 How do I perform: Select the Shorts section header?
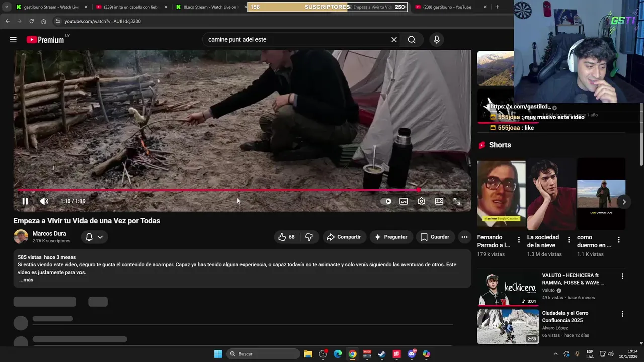(x=500, y=145)
